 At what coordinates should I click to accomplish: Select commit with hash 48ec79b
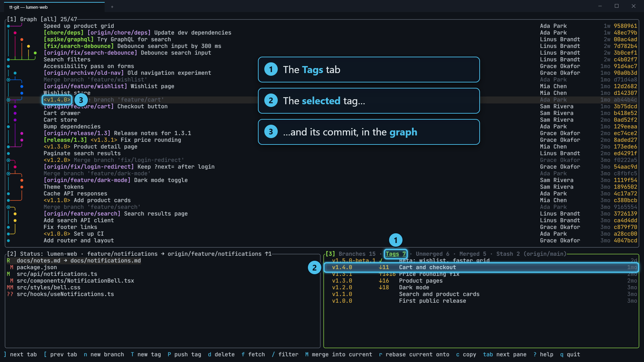pyautogui.click(x=322, y=33)
